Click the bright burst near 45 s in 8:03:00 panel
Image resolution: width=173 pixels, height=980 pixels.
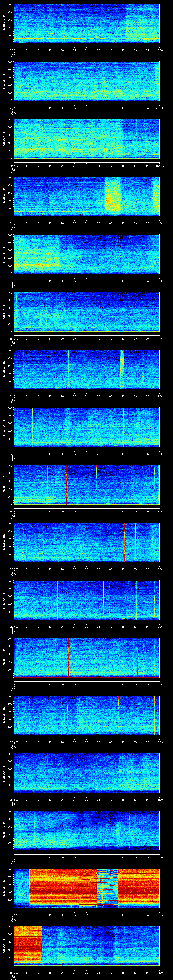click(x=122, y=369)
